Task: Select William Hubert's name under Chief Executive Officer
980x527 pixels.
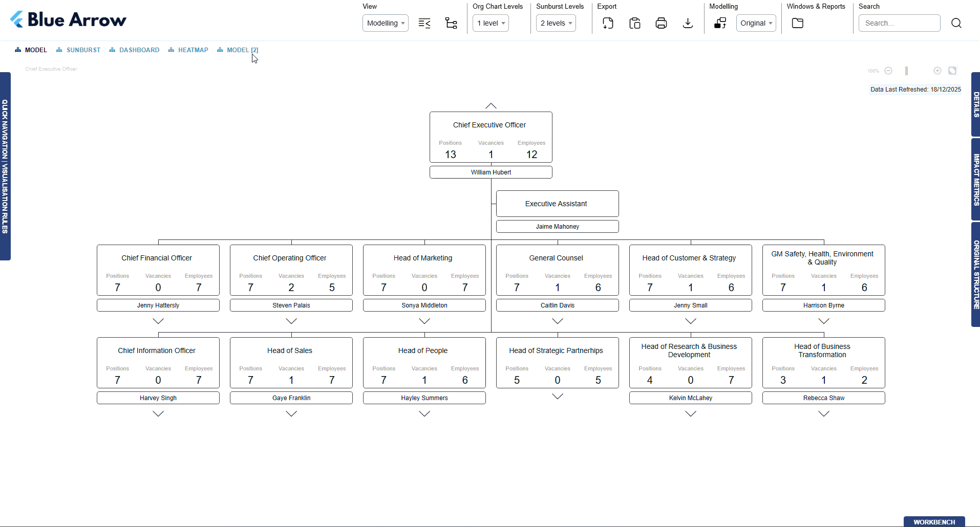Action: point(490,172)
